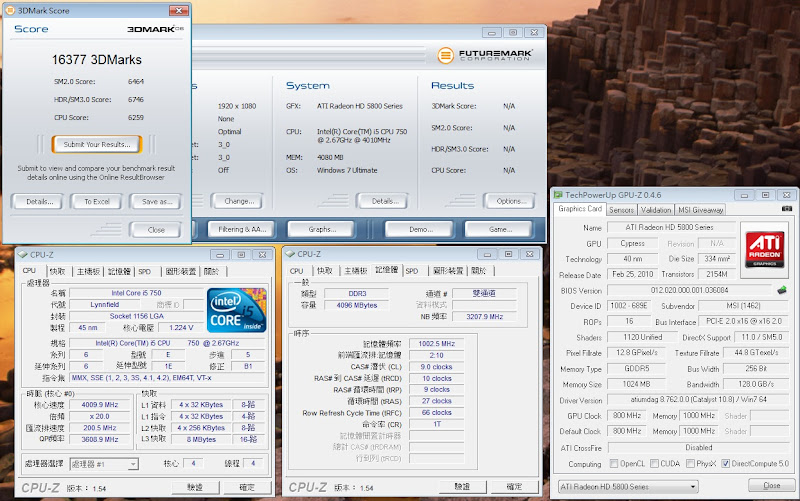Click the Game button in 3DMark06
Image resolution: width=800 pixels, height=501 pixels.
498,229
